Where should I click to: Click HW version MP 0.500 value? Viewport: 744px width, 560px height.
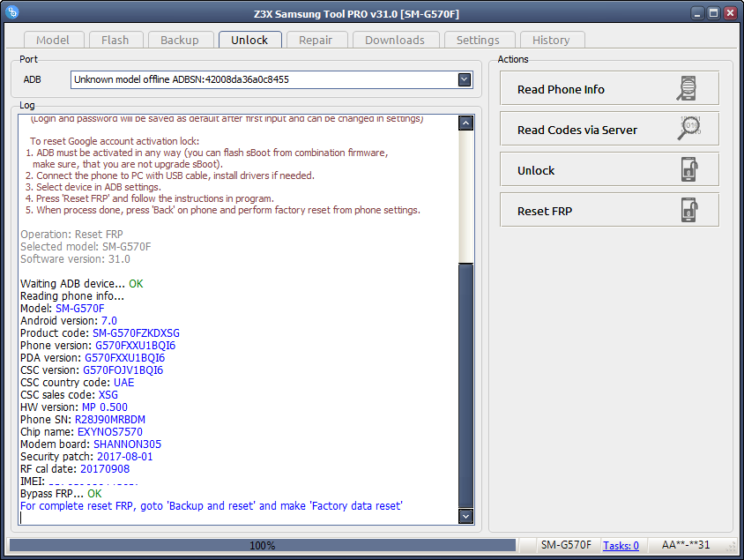pos(104,407)
